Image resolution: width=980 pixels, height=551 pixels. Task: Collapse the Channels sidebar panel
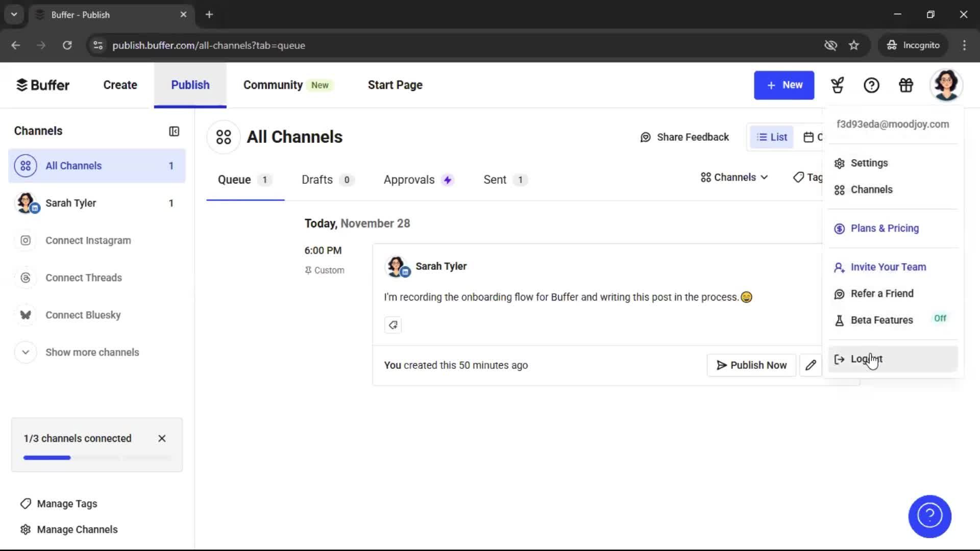click(x=174, y=131)
